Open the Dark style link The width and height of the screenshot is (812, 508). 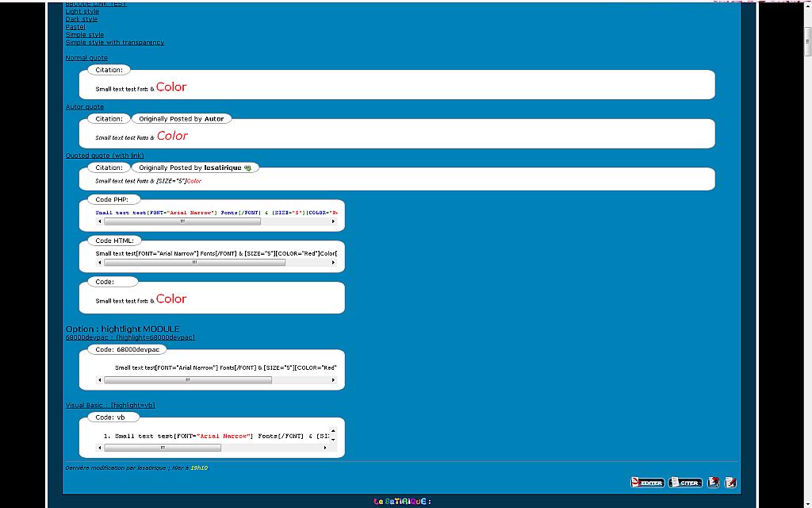[x=82, y=19]
